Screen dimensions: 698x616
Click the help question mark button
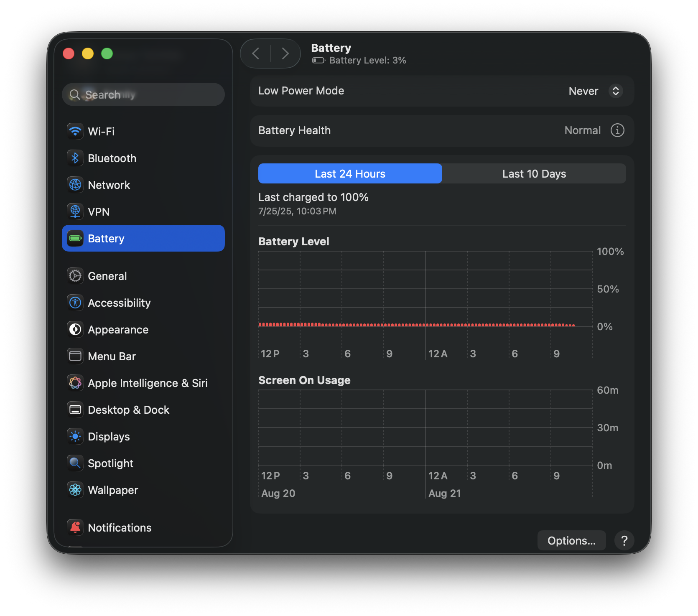tap(624, 541)
